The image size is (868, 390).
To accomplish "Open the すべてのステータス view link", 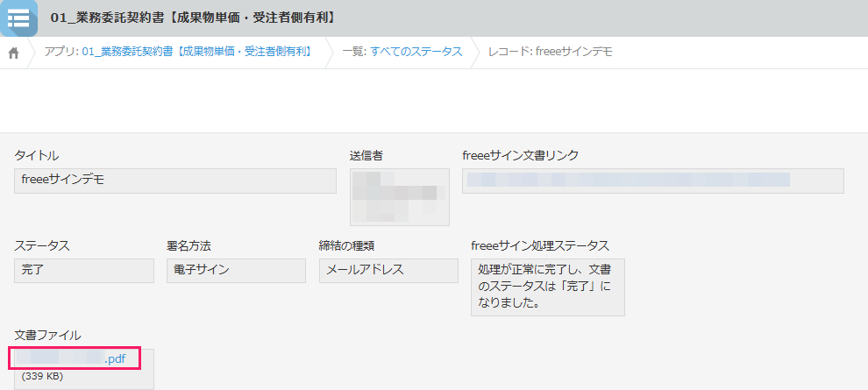I will [416, 52].
